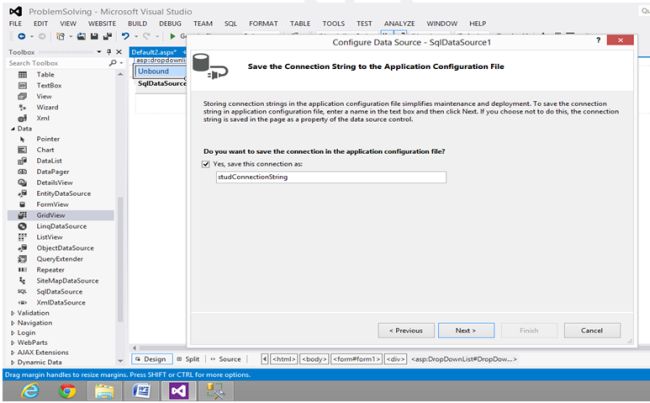The width and height of the screenshot is (650, 403).
Task: Open the dialog help question mark
Action: (598, 40)
